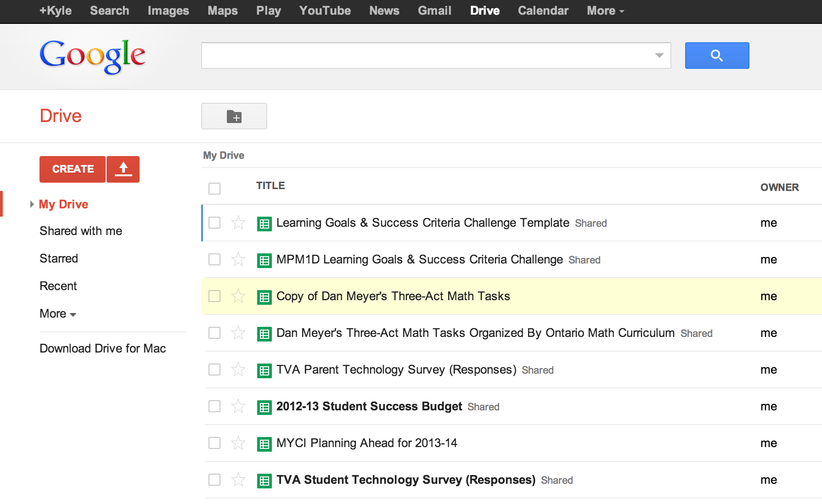This screenshot has height=504, width=822.
Task: Click spreadsheet icon of TVA Parent Survey
Action: [x=265, y=370]
